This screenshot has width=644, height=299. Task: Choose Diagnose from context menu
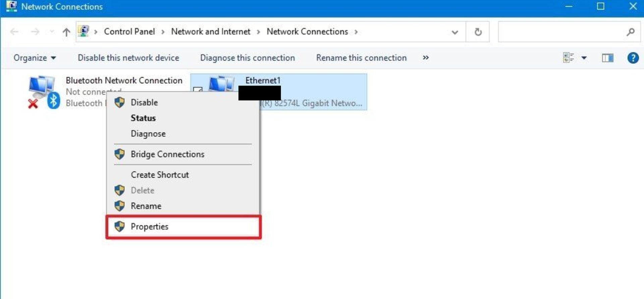(183, 134)
